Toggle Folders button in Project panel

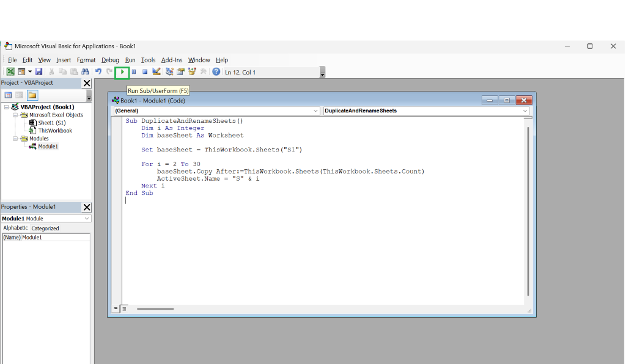click(32, 95)
